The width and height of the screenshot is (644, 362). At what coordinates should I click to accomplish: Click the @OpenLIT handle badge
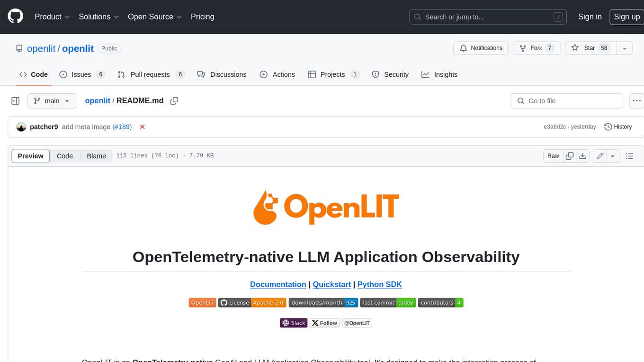tap(357, 323)
